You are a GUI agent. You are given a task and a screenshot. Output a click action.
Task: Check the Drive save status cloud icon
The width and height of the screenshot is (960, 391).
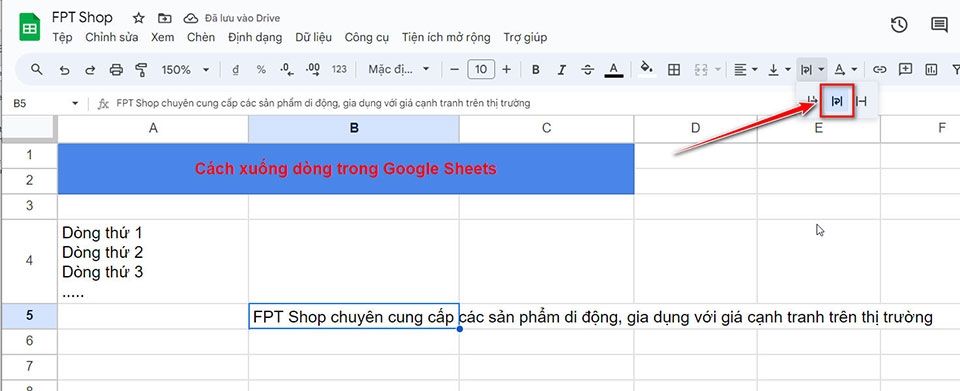(x=192, y=18)
